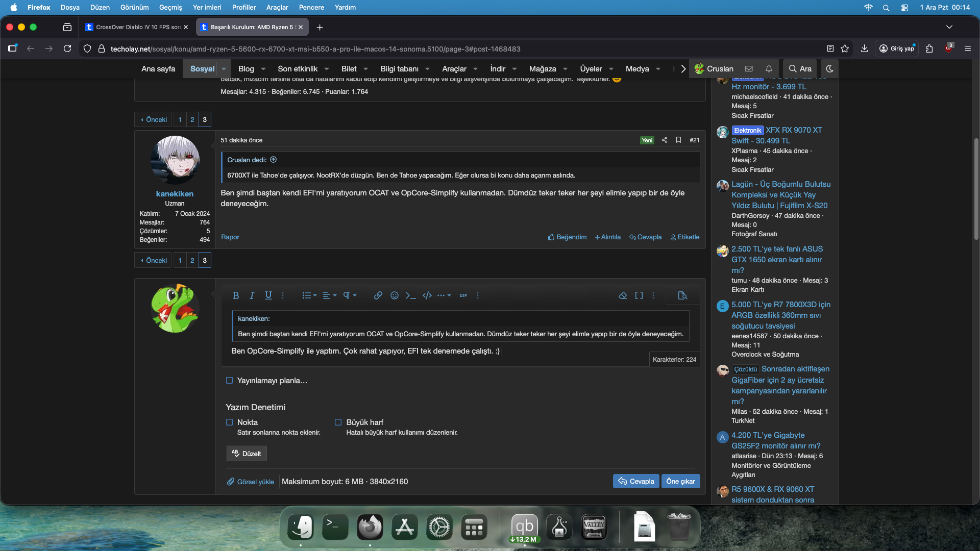Screen dimensions: 980x551
Task: Insert inline code with terminal icon
Action: coord(410,295)
